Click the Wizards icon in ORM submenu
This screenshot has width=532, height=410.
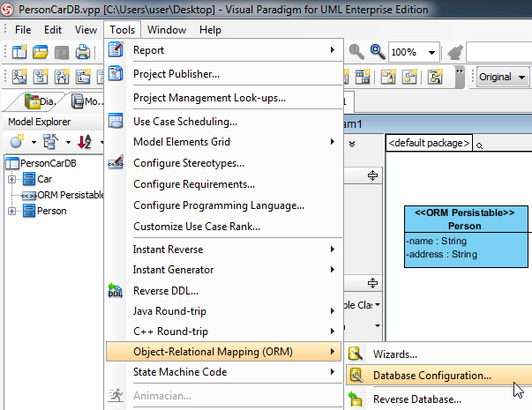356,354
